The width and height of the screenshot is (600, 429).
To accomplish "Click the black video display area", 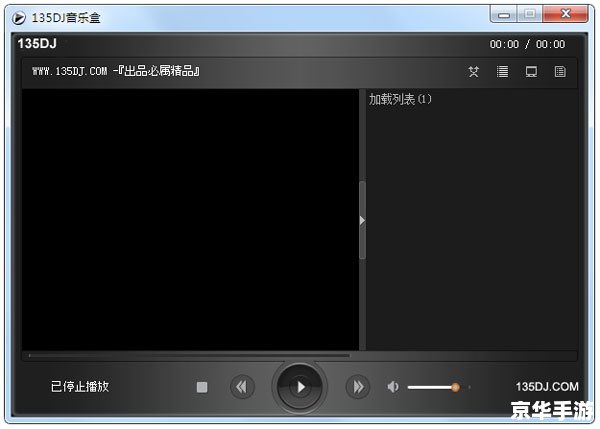I will click(x=190, y=220).
